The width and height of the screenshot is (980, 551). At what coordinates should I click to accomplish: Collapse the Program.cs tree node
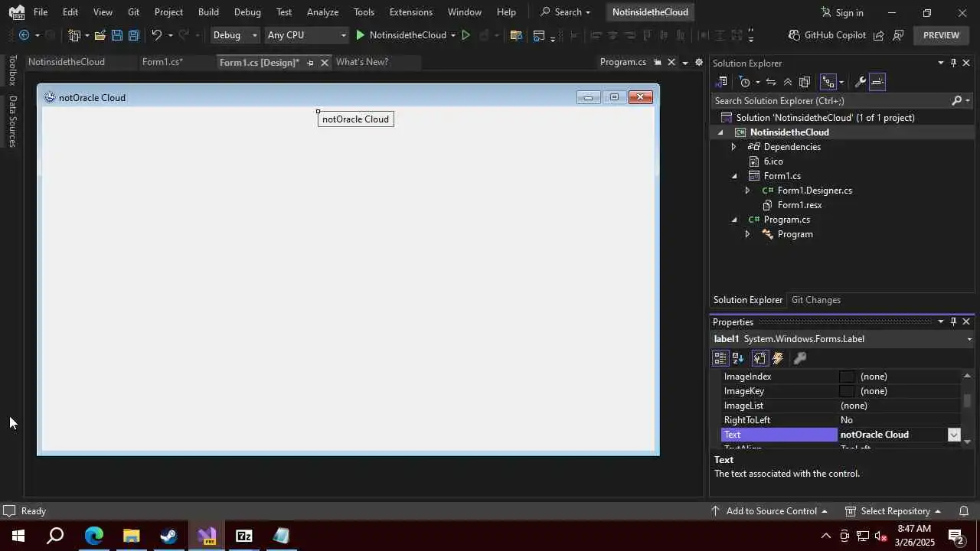point(733,220)
